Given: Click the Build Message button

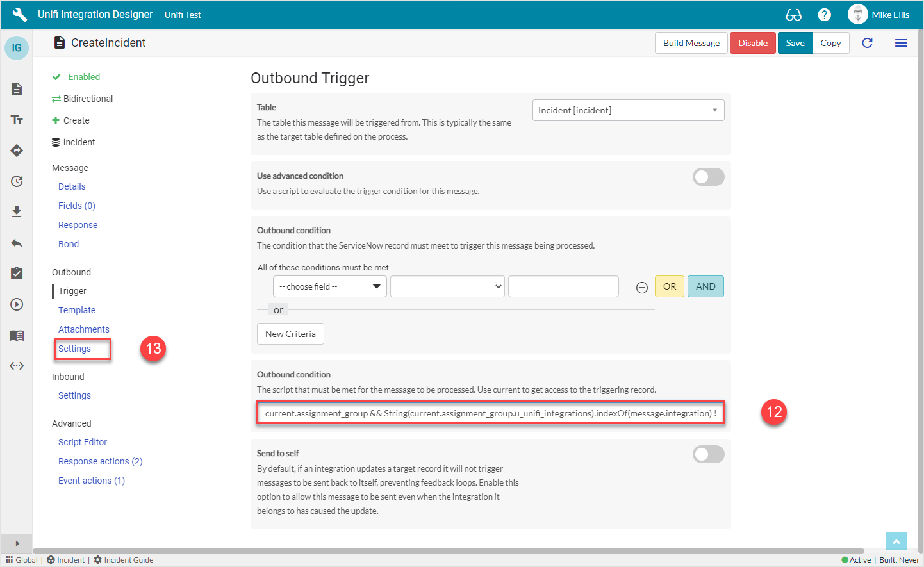Looking at the screenshot, I should [691, 43].
